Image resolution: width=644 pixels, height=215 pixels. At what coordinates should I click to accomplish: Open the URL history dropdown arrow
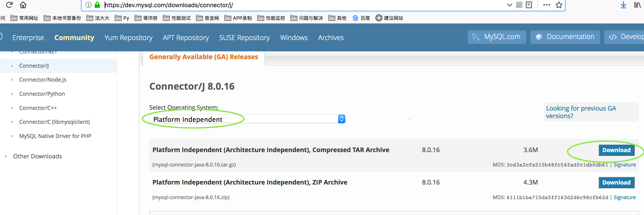pos(509,5)
